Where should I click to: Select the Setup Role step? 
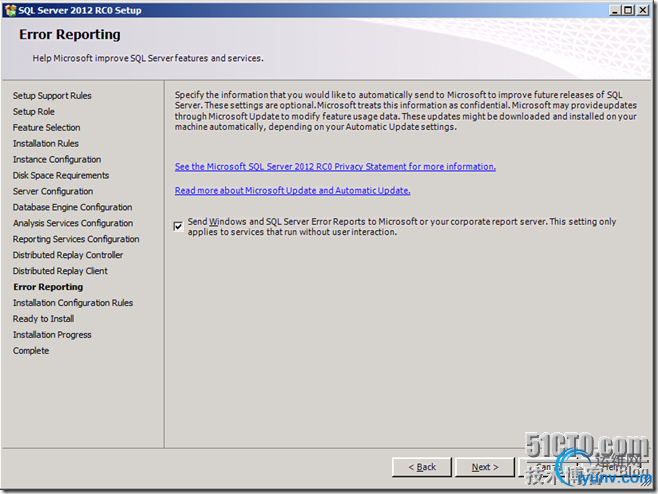(x=34, y=112)
